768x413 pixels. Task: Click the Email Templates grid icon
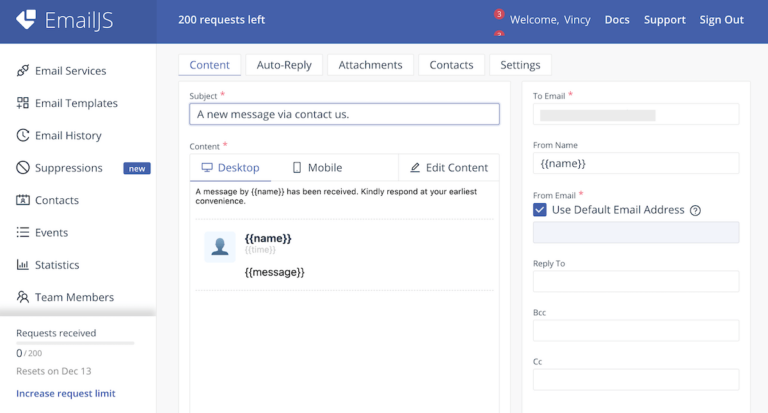(23, 103)
